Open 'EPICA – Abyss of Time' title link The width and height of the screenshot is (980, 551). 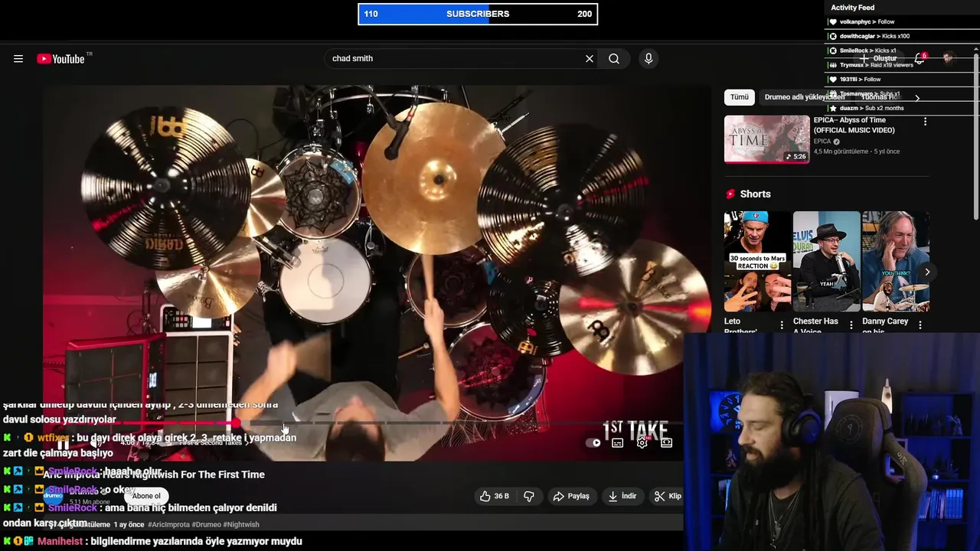(x=854, y=126)
